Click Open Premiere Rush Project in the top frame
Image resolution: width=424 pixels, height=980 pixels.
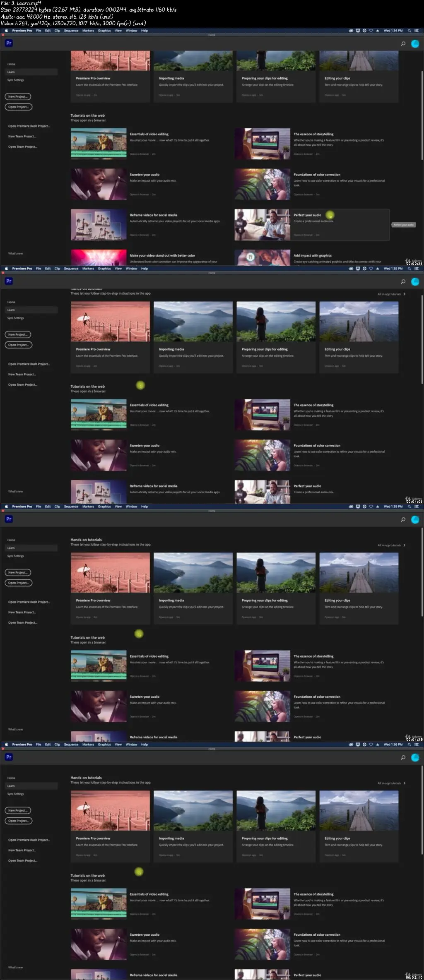tap(29, 126)
